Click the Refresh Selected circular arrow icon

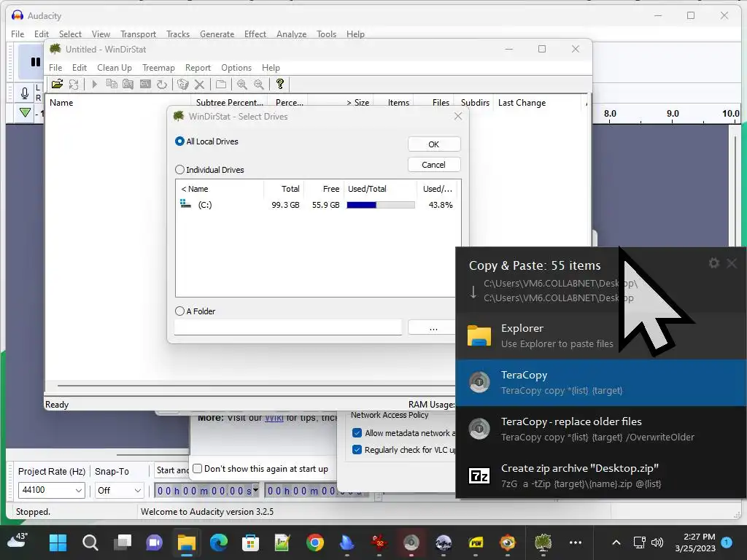162,85
